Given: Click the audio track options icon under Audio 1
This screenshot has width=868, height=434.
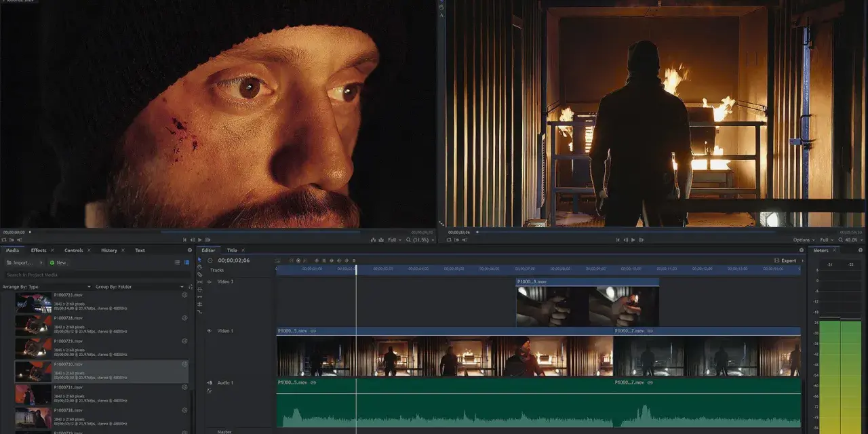Looking at the screenshot, I should (x=209, y=391).
